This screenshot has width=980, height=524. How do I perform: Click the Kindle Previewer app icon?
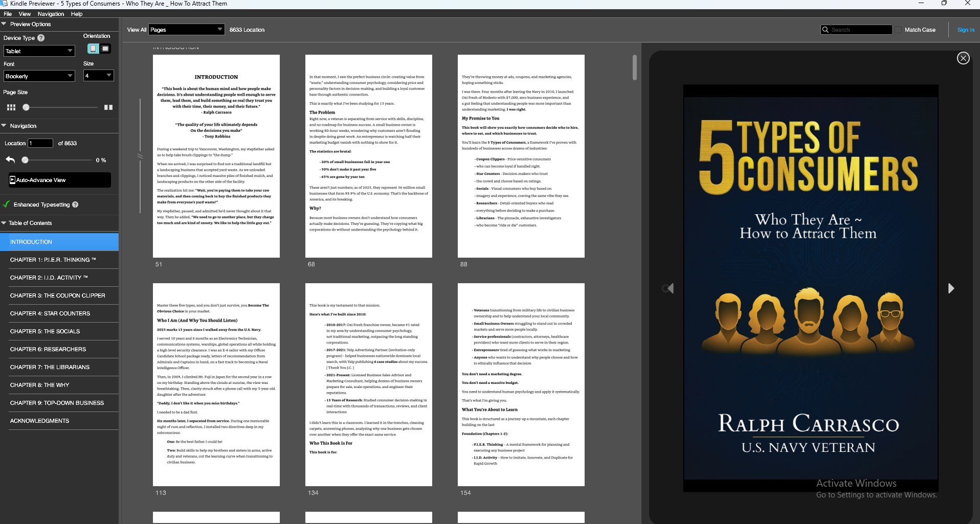(x=4, y=4)
